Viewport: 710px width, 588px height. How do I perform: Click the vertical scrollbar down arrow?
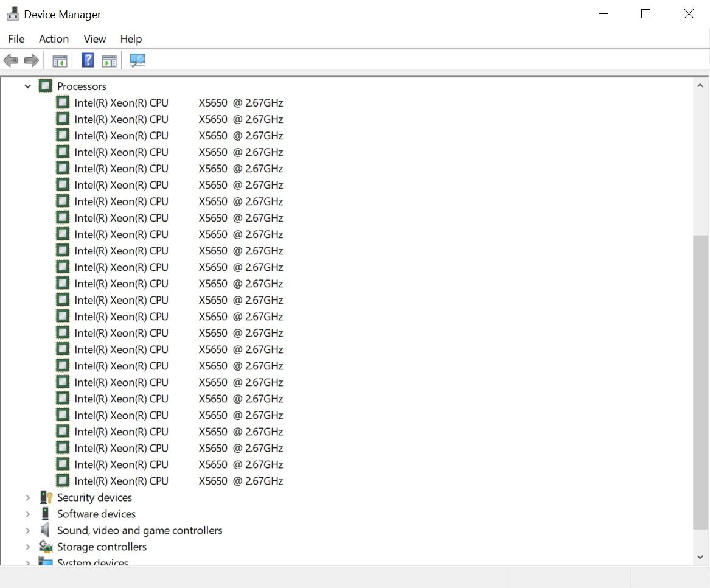click(700, 557)
